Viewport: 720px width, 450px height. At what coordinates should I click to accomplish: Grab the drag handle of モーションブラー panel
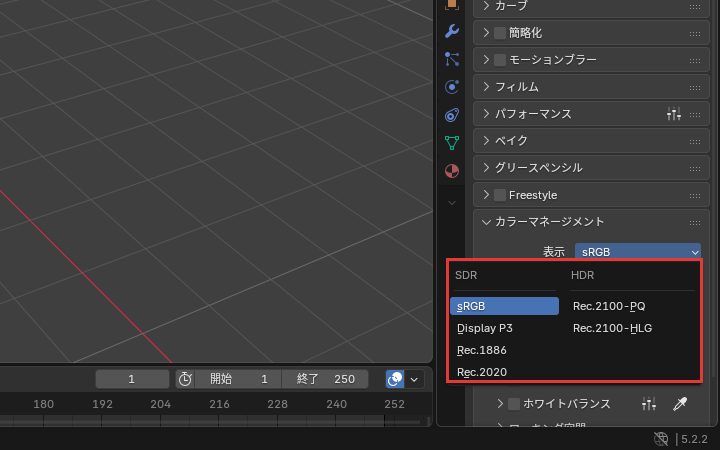point(695,61)
